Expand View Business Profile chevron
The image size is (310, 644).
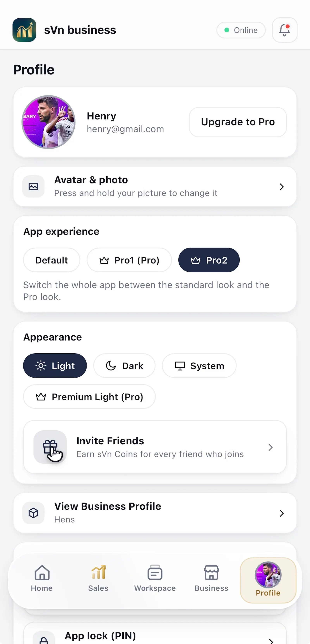pyautogui.click(x=282, y=513)
